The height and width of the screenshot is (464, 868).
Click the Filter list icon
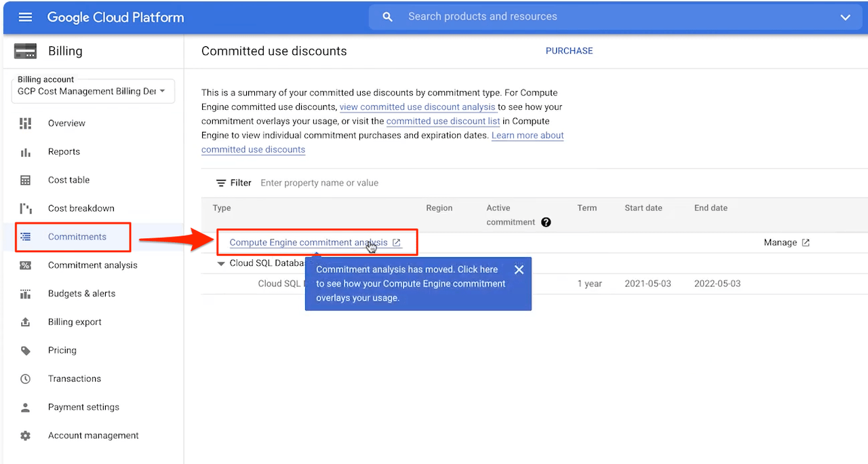(x=221, y=183)
